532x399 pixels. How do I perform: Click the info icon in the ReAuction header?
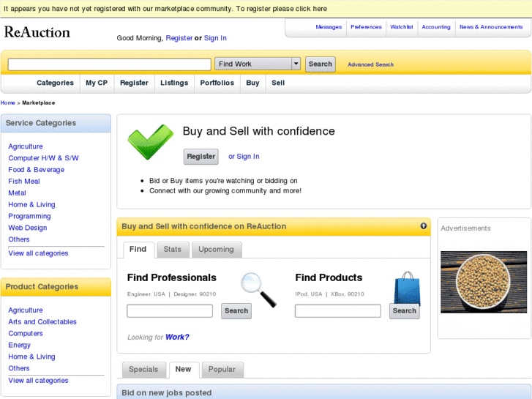(424, 226)
